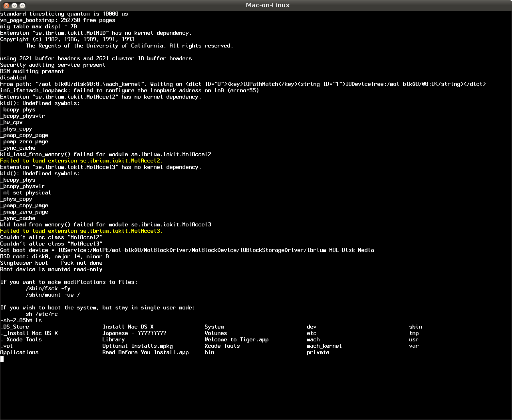Click the 'sbin' directory name in ls output
The width and height of the screenshot is (512, 420).
415,327
